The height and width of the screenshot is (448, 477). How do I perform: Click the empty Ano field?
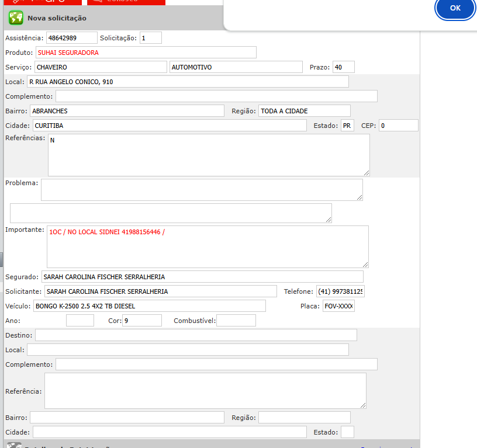(x=80, y=321)
